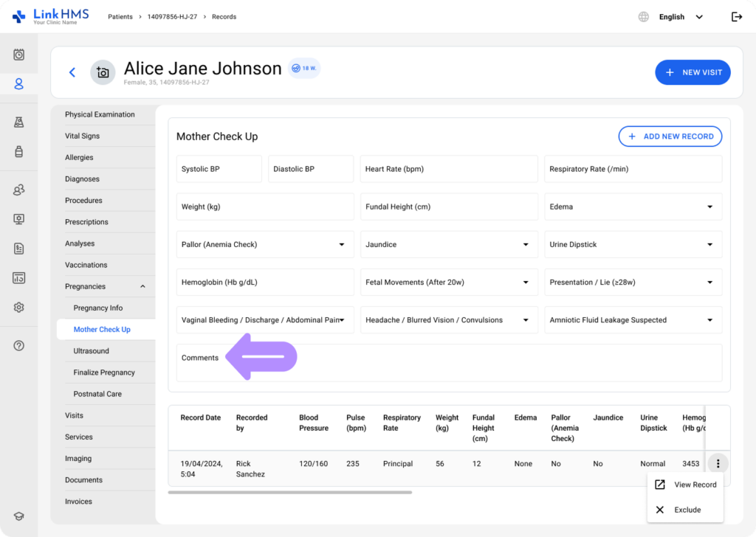Click the graduation cap icon in sidebar

[x=19, y=516]
